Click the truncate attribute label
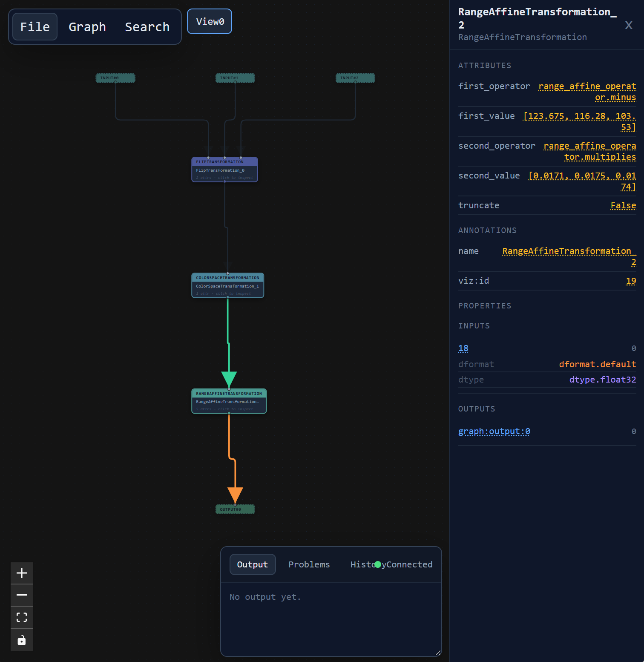Image resolution: width=644 pixels, height=662 pixels. [x=479, y=205]
